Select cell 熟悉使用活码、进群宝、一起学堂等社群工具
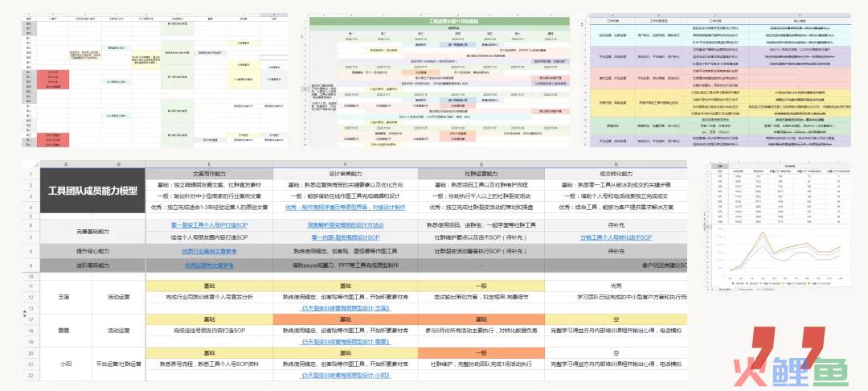This screenshot has width=868, height=391. click(x=481, y=225)
